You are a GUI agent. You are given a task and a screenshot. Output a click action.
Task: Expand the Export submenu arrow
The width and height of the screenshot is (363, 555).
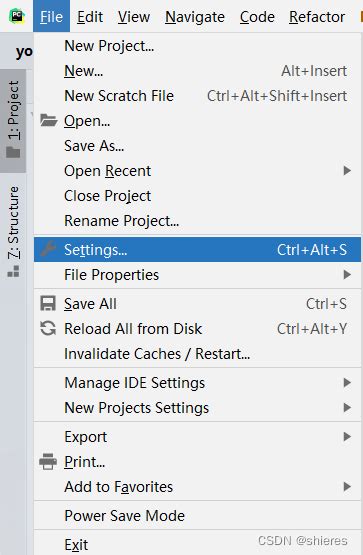pos(347,437)
